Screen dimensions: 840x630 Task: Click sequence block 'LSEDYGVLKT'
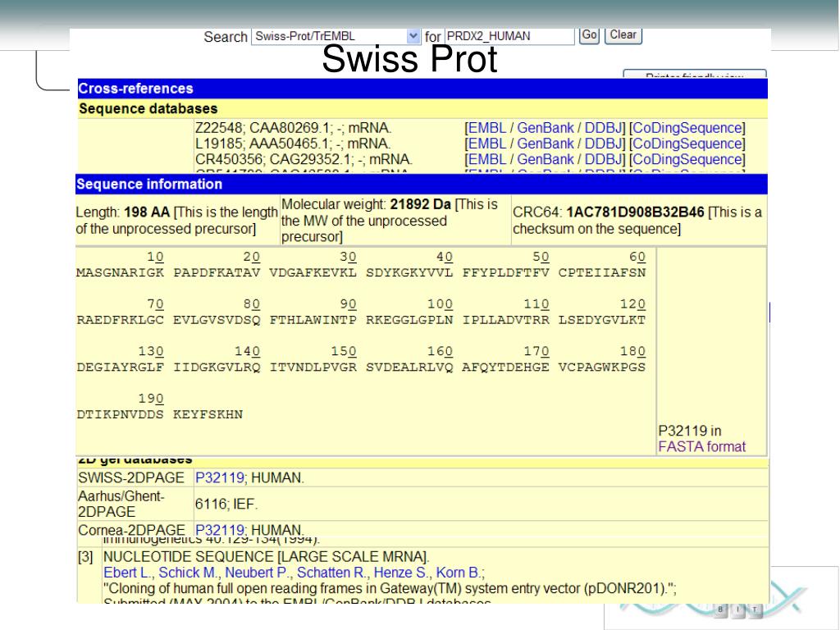click(602, 320)
